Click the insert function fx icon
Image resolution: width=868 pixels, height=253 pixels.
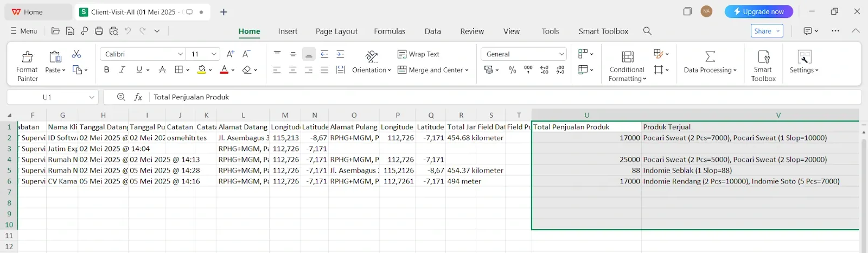pos(138,97)
